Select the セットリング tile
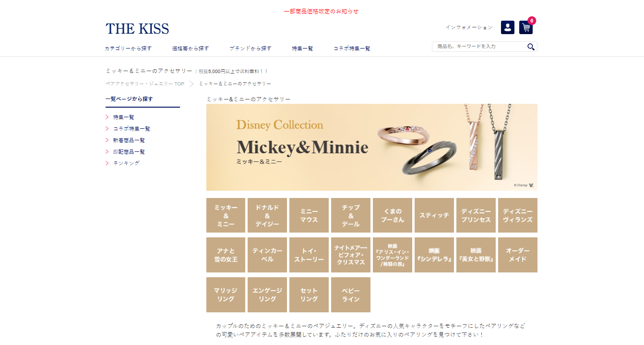The width and height of the screenshot is (644, 345). click(309, 295)
